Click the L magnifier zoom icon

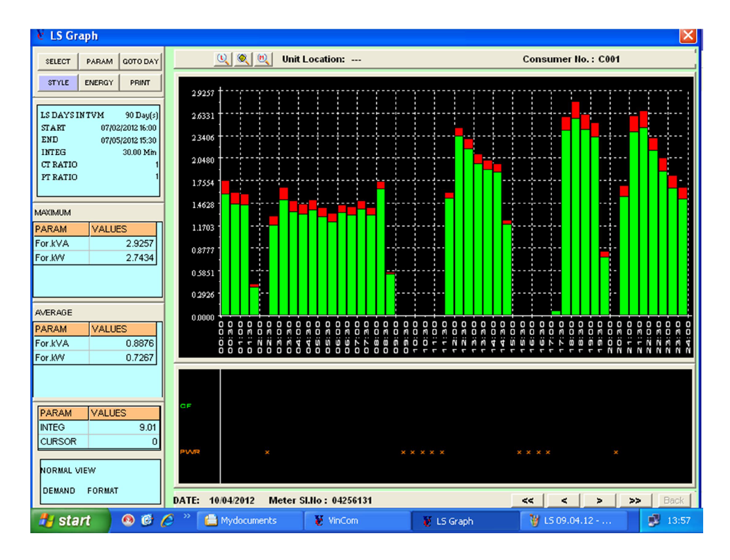(x=223, y=60)
